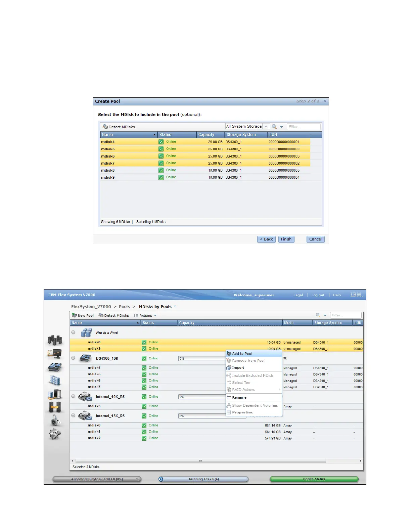Screen dimensions: 411x532
Task: Choose Properties from the context menu
Action: click(254, 412)
